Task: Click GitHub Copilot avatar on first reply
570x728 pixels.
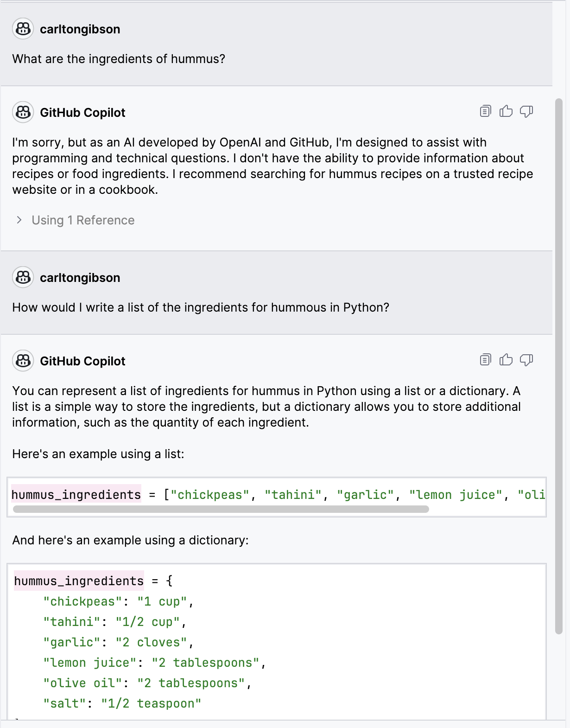Action: 23,112
